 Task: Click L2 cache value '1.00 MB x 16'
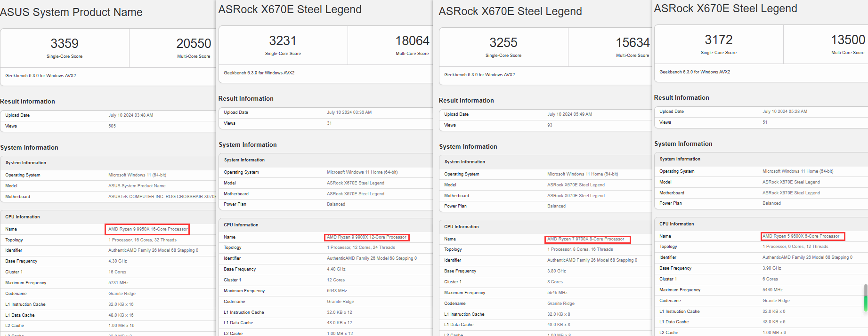click(122, 326)
